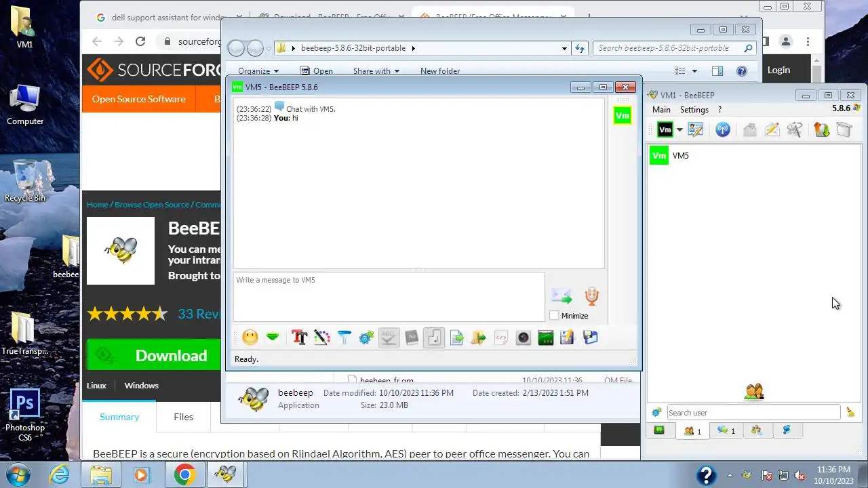Click the code snippet icon in the chat toolbar

[501, 337]
